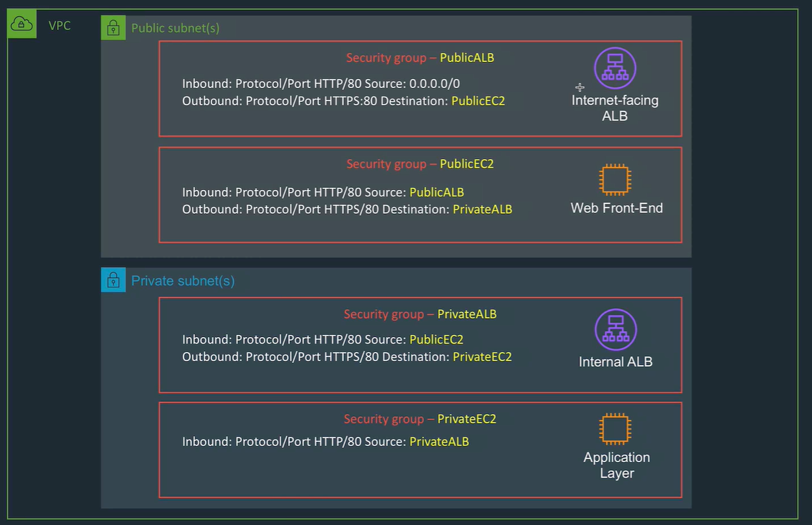The height and width of the screenshot is (525, 812).
Task: Click the VPC cloud icon
Action: 21,25
